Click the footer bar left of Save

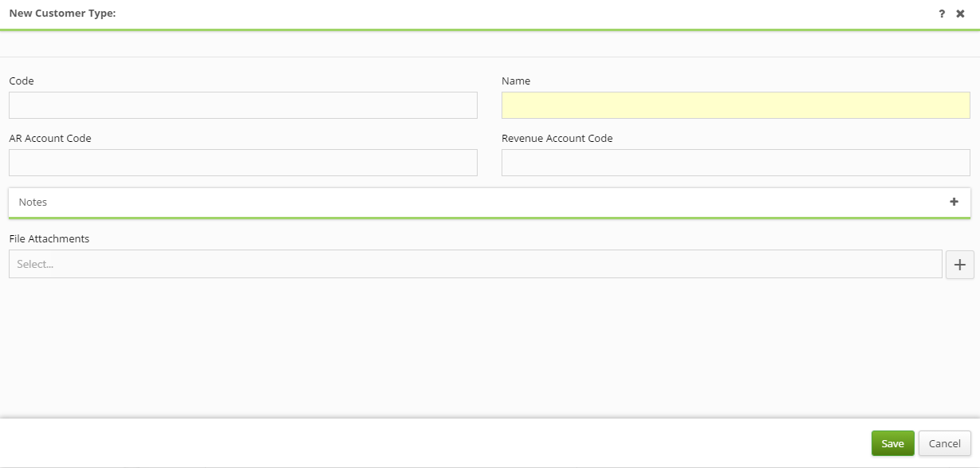click(478, 443)
